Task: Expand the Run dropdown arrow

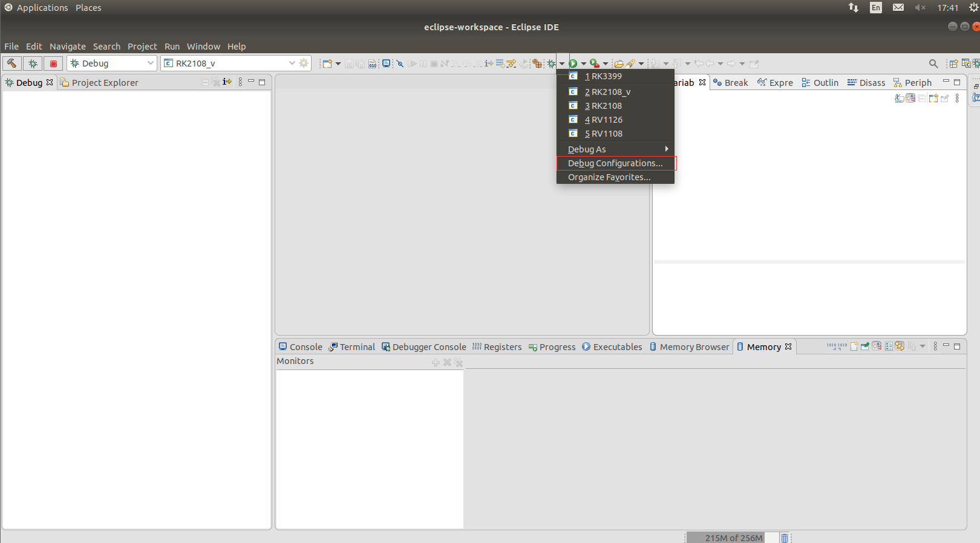Action: pos(584,63)
